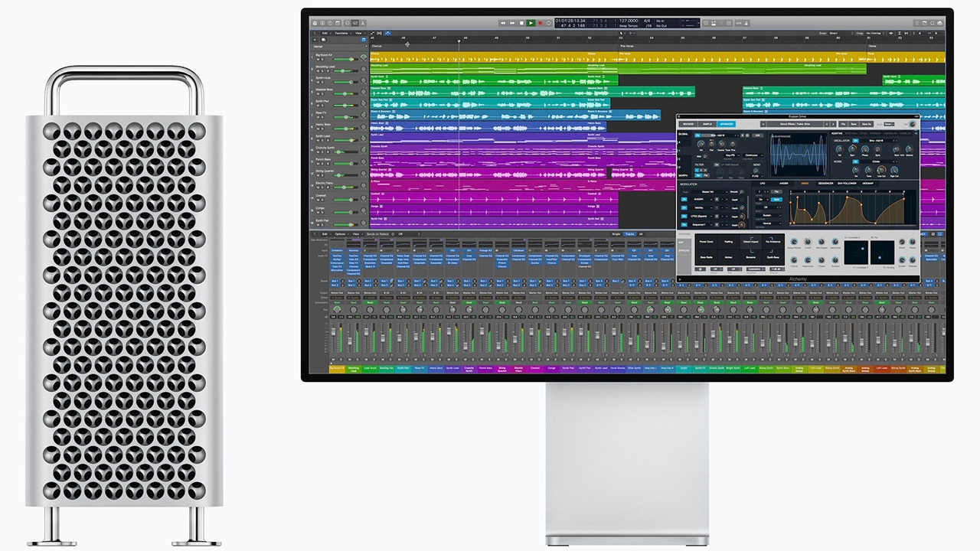Click the source A Edit button

(x=757, y=135)
